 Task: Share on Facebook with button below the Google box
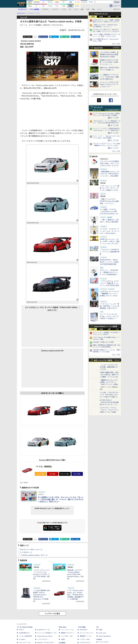tap(43, 539)
